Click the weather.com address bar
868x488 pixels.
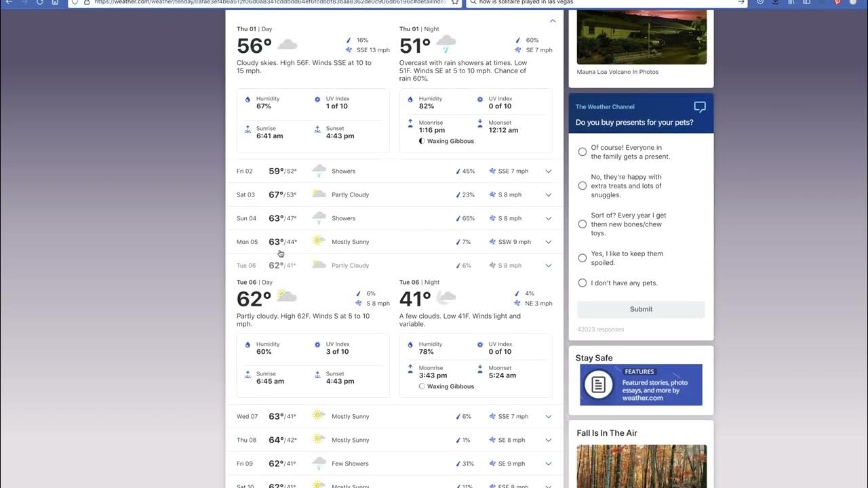point(264,3)
